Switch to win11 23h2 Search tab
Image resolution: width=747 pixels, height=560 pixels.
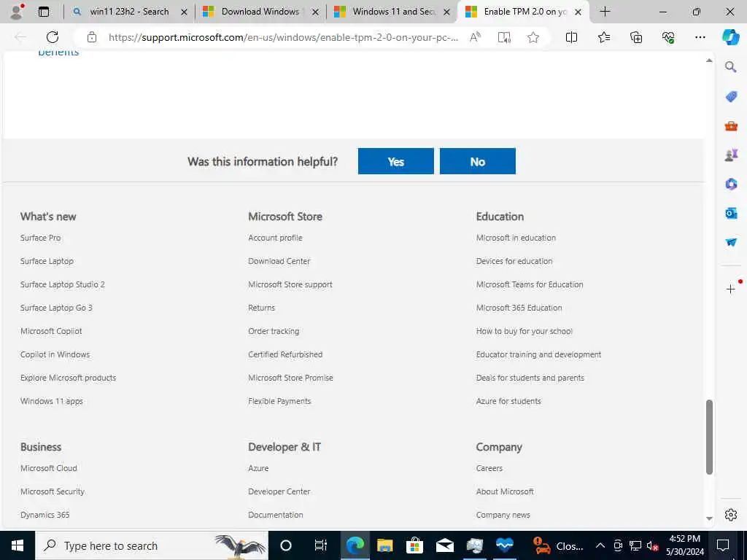(130, 12)
